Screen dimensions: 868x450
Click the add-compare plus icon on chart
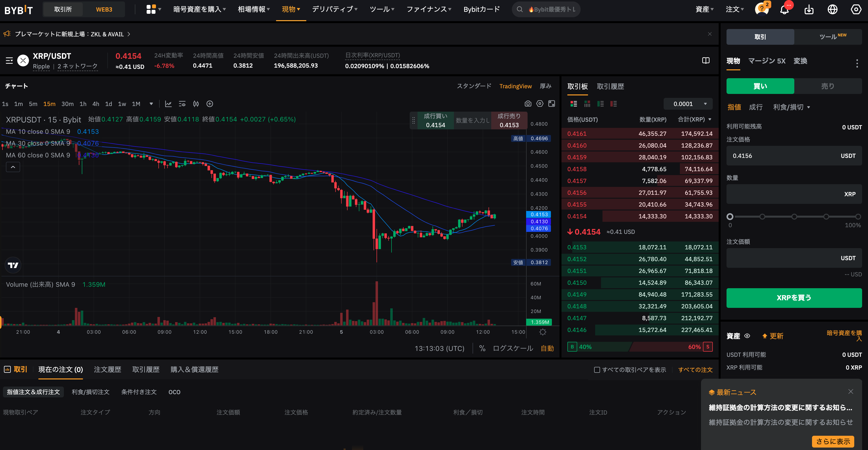[x=210, y=104]
